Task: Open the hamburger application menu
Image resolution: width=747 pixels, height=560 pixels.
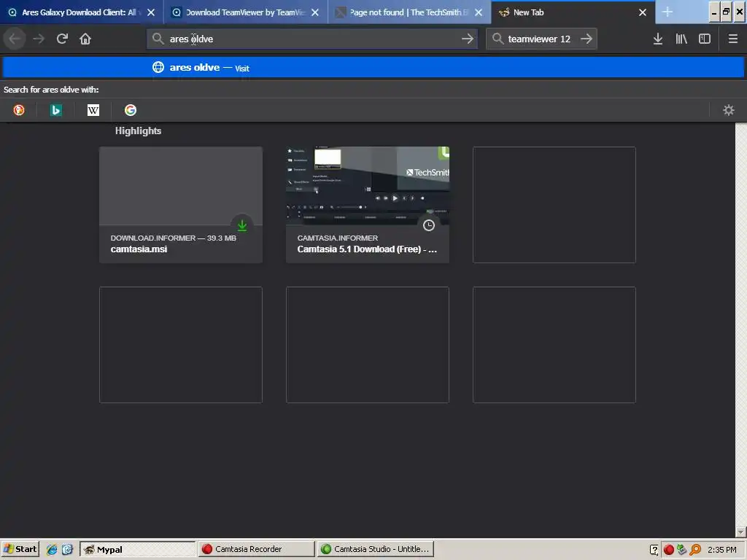Action: pos(733,39)
